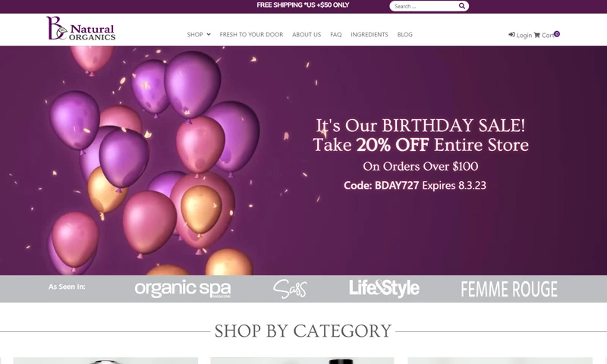Click the Login arrow icon
Screen dimensions: 607x364
[x=511, y=34]
